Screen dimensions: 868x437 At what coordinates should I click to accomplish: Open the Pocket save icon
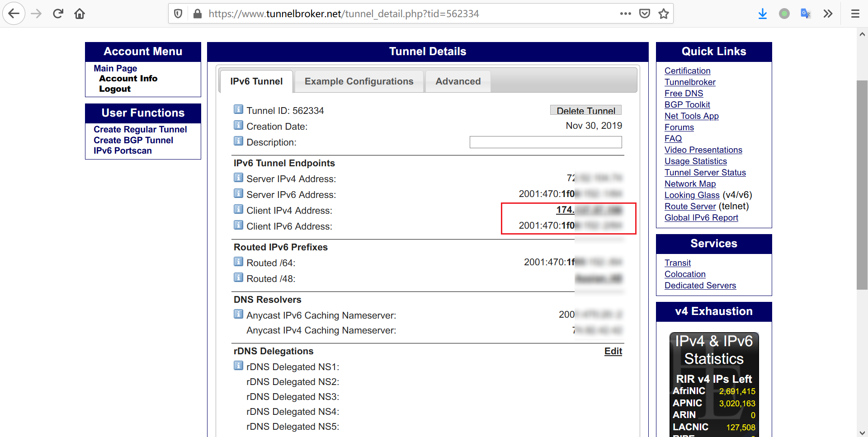tap(645, 14)
